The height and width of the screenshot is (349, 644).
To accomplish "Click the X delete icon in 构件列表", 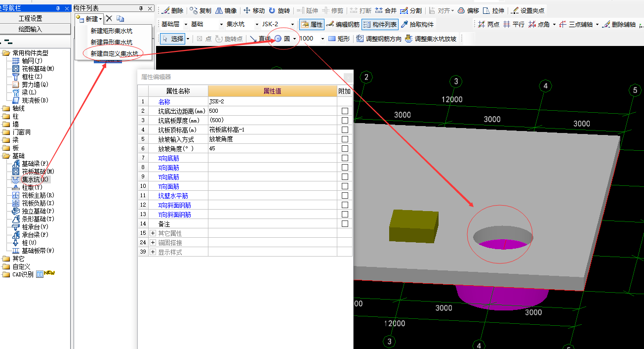I will (109, 19).
